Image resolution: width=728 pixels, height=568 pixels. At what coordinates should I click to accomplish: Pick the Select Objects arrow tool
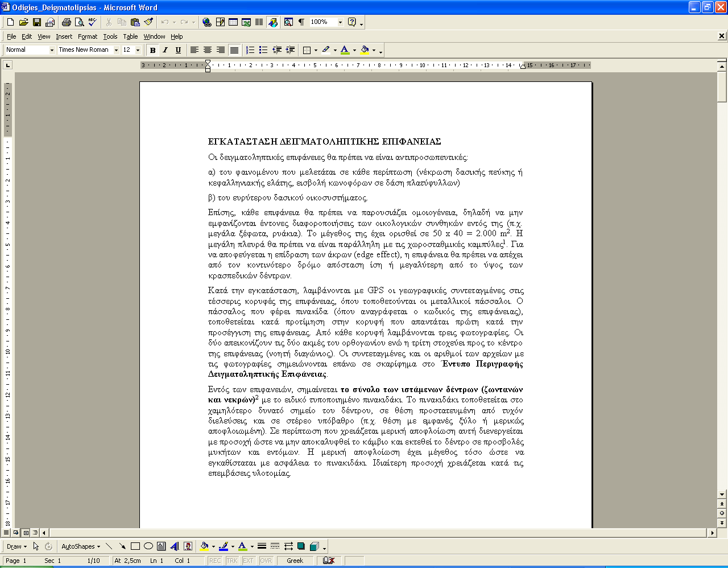click(x=36, y=546)
